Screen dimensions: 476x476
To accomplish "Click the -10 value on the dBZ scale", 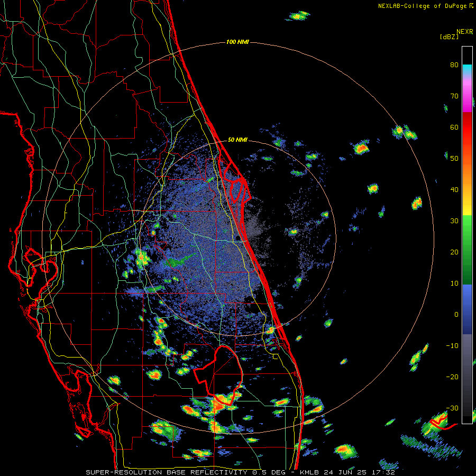I will [452, 346].
